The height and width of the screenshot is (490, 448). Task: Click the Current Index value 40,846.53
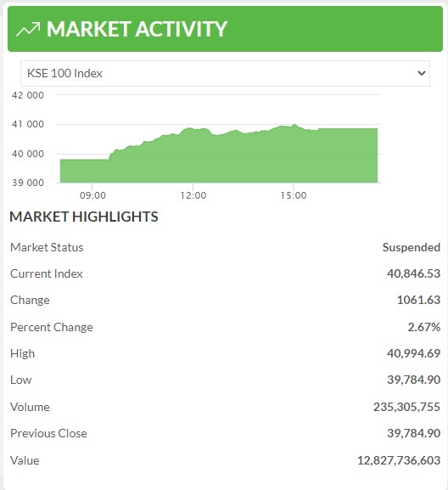click(x=413, y=273)
